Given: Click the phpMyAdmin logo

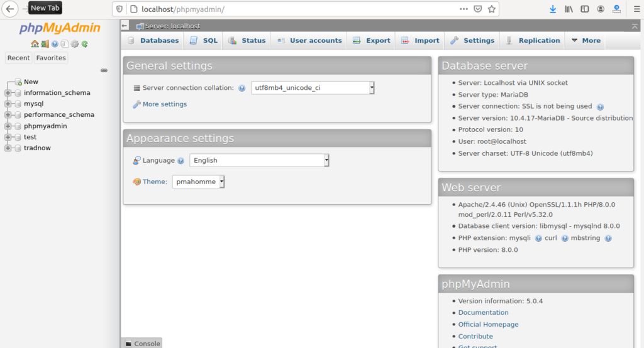Looking at the screenshot, I should pos(60,28).
